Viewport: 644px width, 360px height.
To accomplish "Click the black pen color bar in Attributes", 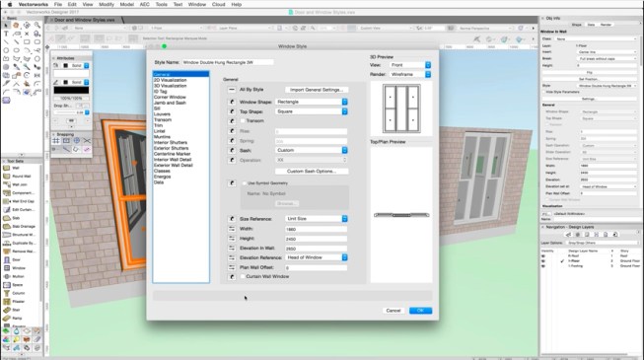I will (x=71, y=90).
